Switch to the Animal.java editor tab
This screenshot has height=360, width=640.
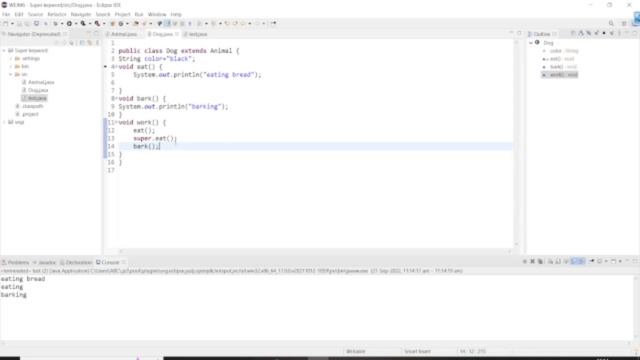click(122, 34)
